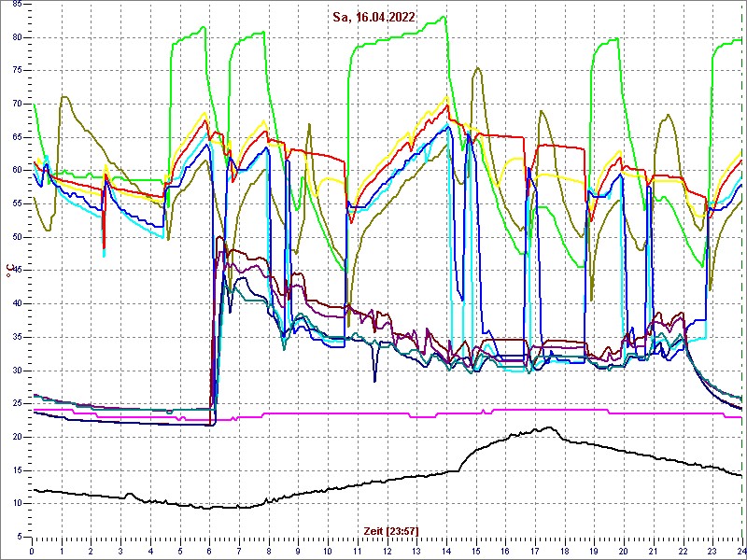The height and width of the screenshot is (560, 747).
Task: Pick hour 17 on the time axis
Action: click(x=534, y=552)
